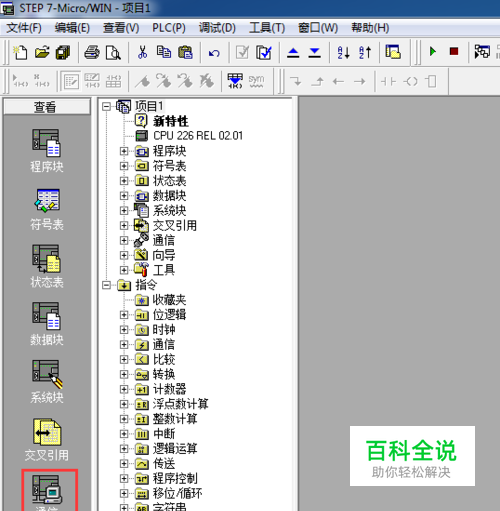Screen dimensions: 500x511
Task: Collapse the 项目1 tree root
Action: click(106, 107)
